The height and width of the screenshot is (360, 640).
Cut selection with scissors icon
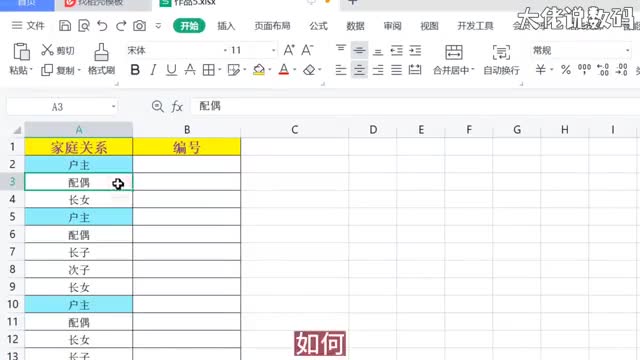click(47, 50)
